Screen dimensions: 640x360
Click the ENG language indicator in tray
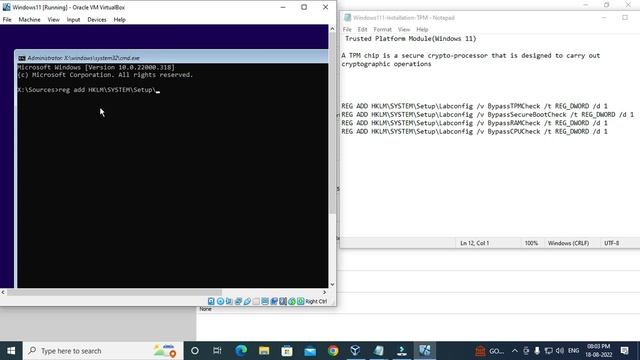573,351
